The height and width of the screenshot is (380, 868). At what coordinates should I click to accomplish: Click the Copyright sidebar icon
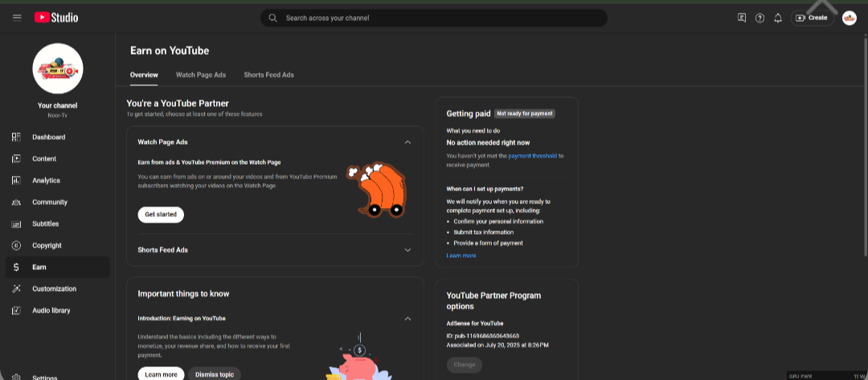[16, 246]
